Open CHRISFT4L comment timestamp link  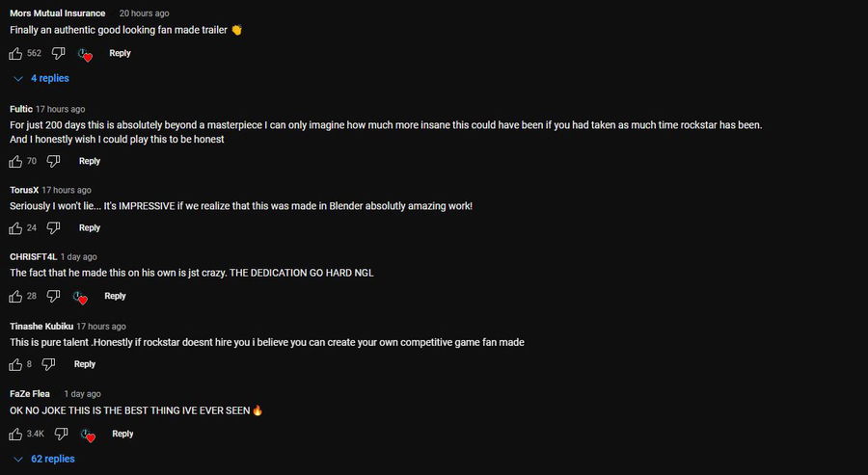point(78,257)
